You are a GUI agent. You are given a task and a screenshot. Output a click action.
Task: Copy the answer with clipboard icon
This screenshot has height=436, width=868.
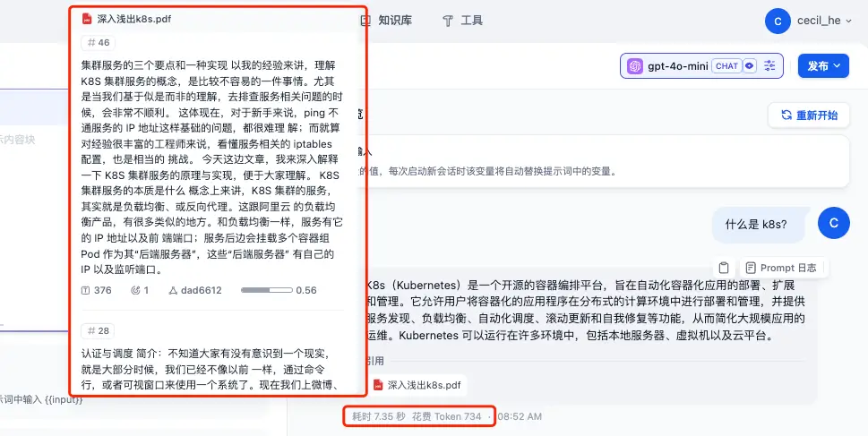coord(724,268)
